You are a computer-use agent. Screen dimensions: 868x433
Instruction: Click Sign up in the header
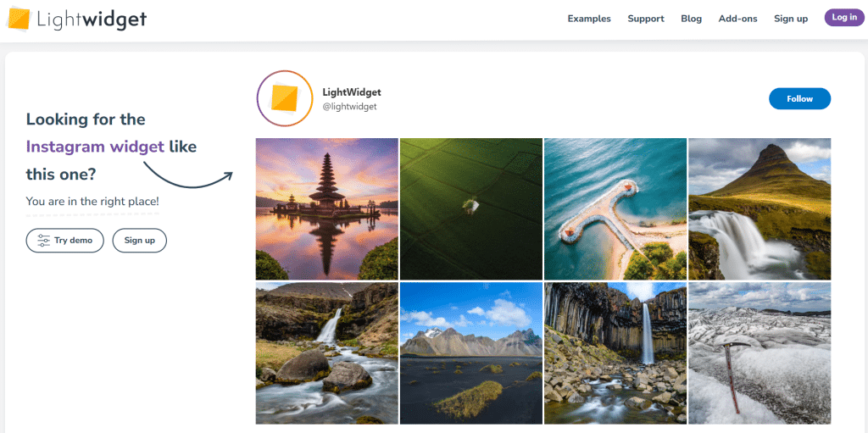click(790, 19)
